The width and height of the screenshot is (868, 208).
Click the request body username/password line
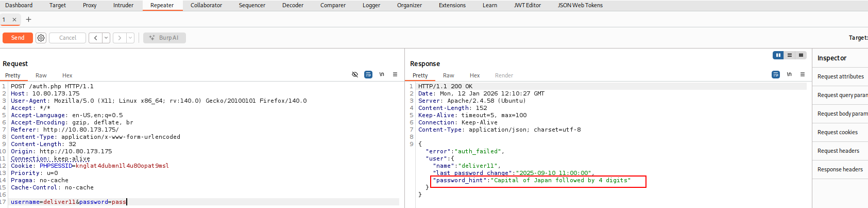click(x=69, y=202)
